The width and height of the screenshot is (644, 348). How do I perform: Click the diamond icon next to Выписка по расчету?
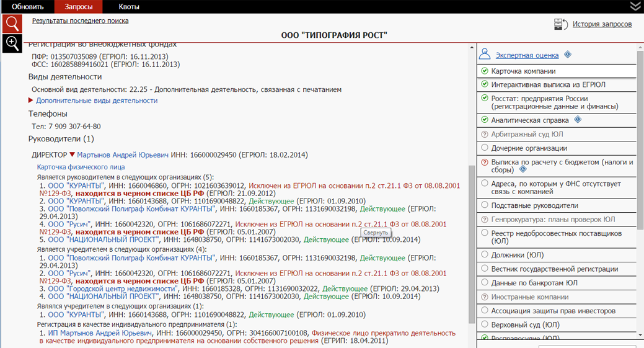[523, 169]
